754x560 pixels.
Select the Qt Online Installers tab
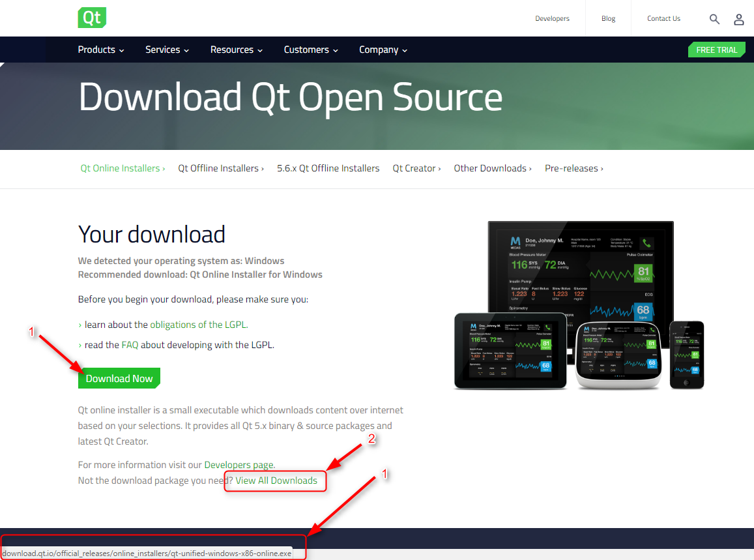coord(123,168)
